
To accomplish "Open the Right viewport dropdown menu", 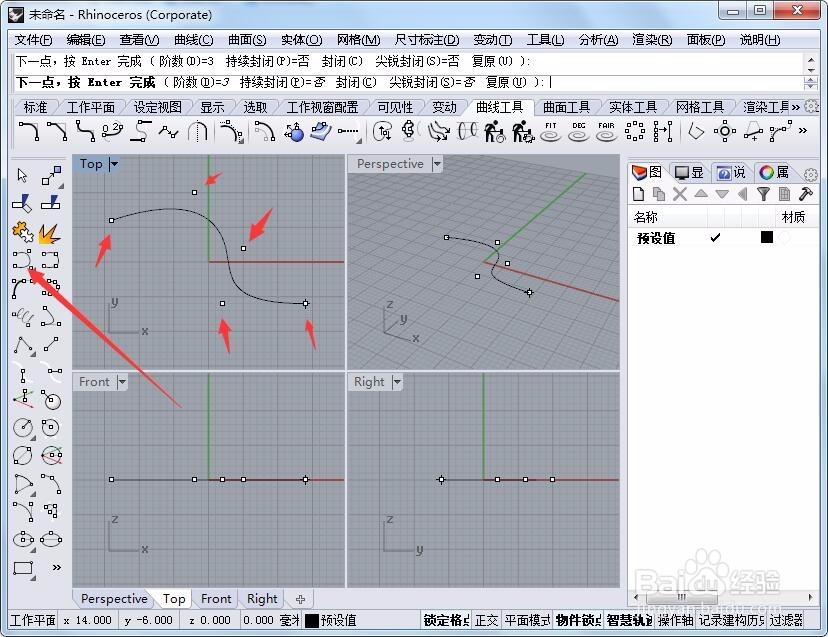I will click(397, 382).
